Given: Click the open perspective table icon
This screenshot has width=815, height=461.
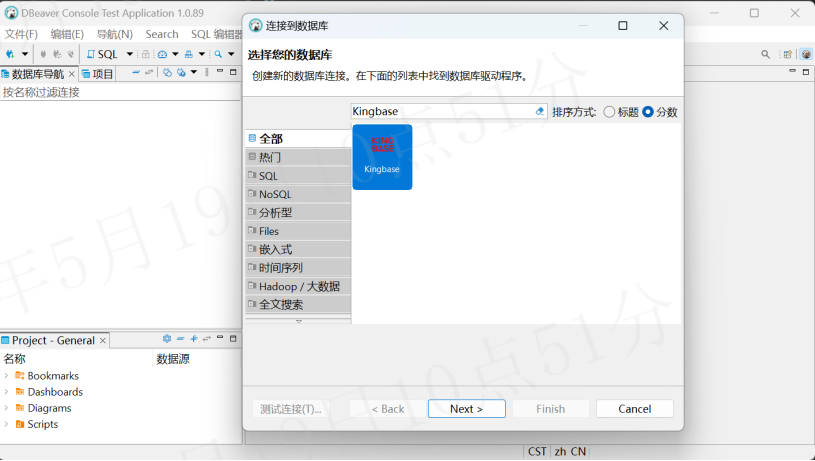Looking at the screenshot, I should pos(787,54).
